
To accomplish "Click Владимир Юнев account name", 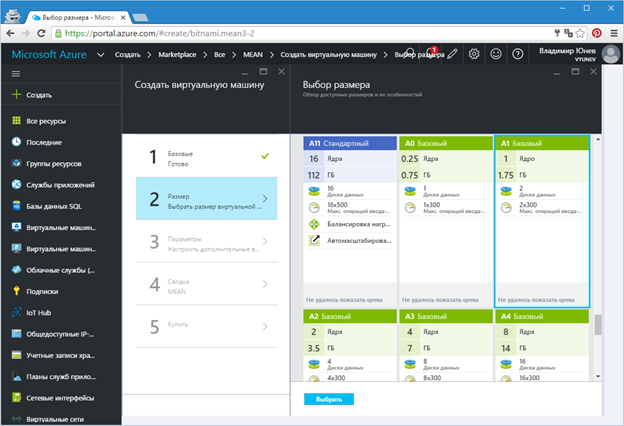I will [x=567, y=51].
